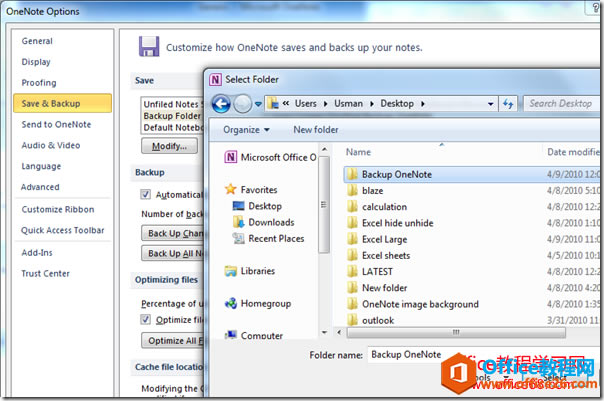The image size is (604, 401).
Task: Select Unfiled Notes Section row in Save list
Action: 173,104
